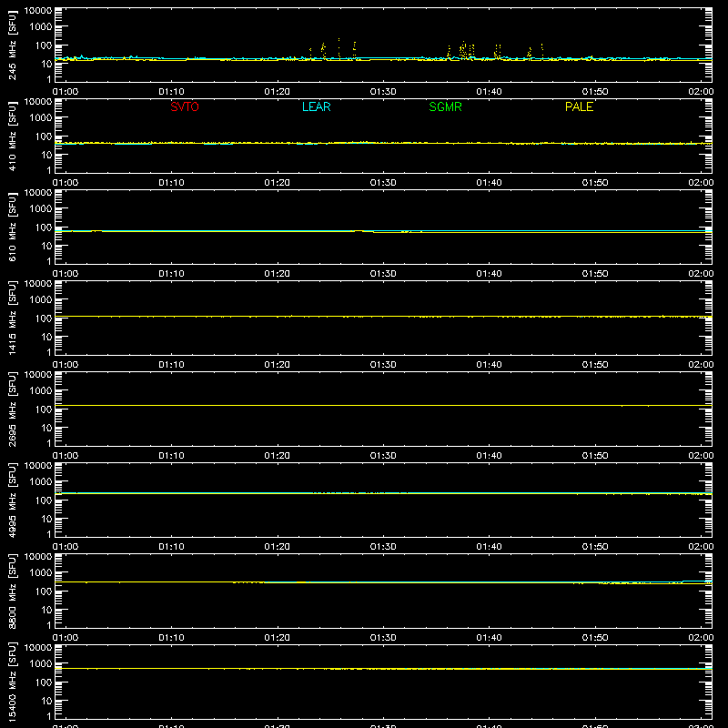Click '01:50' below the 2695 MHz plot

[595, 456]
